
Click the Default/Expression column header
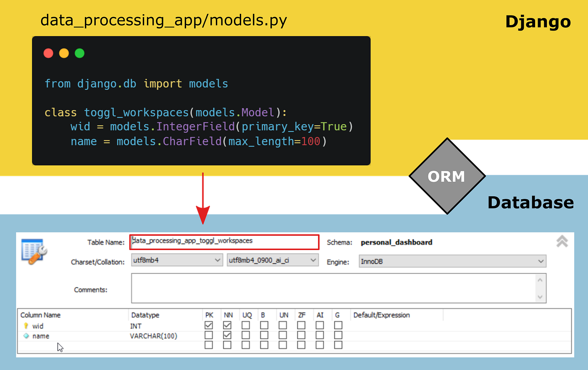pos(381,315)
